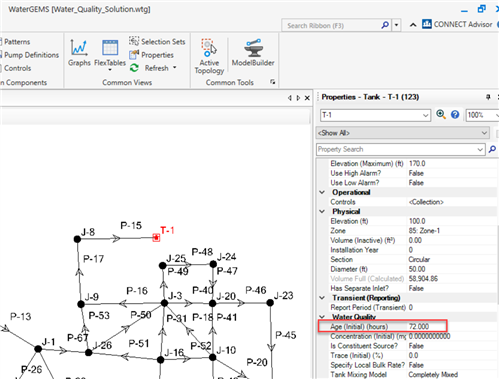Open Active Topology tool
The image size is (499, 379).
click(x=209, y=56)
